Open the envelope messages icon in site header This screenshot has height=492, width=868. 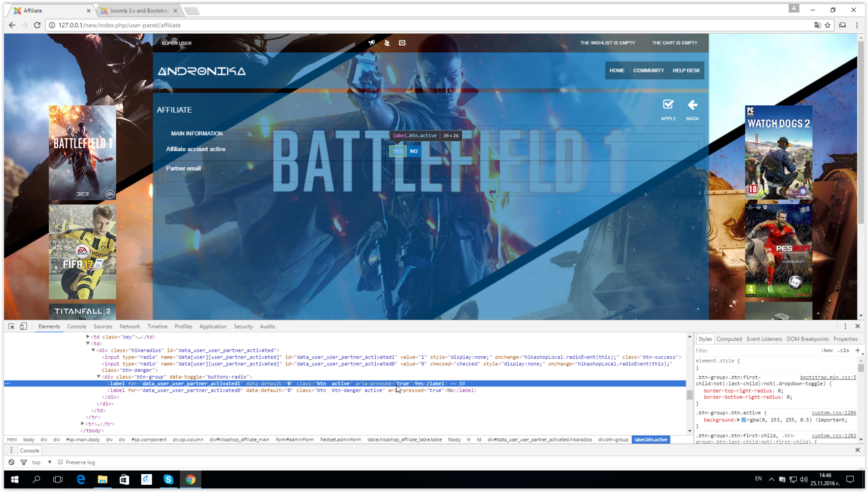pyautogui.click(x=402, y=43)
